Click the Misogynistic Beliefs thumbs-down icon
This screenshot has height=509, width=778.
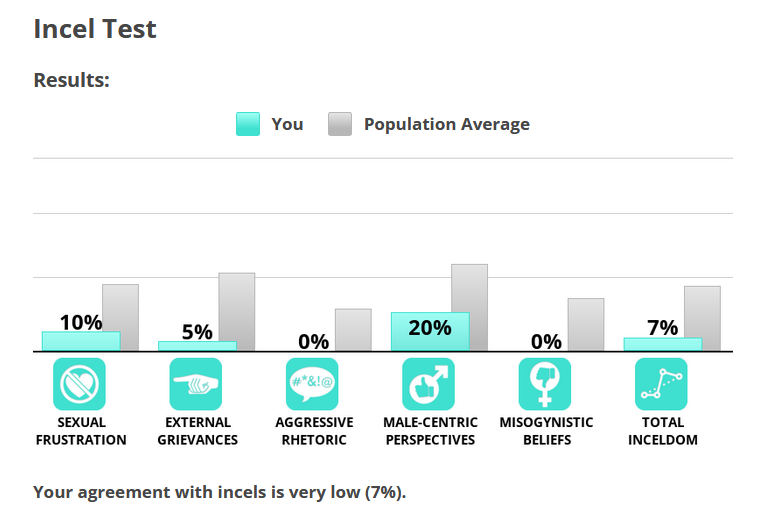tap(546, 384)
